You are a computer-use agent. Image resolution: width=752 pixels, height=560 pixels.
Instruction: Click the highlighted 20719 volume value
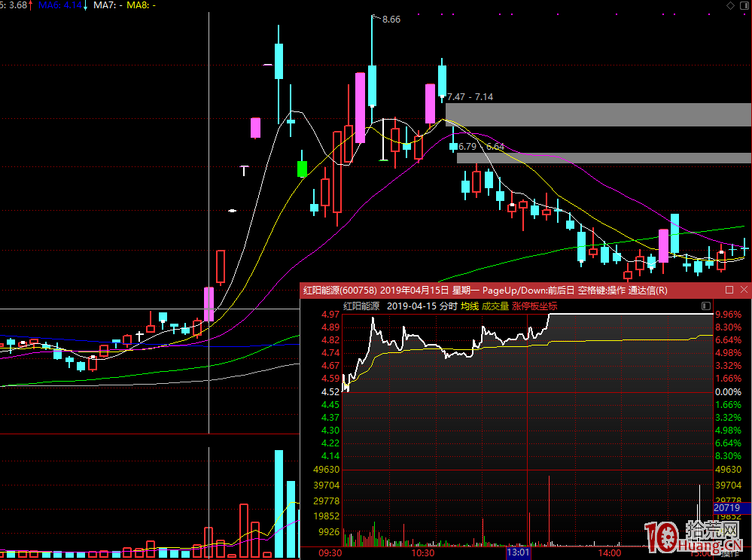pyautogui.click(x=727, y=508)
